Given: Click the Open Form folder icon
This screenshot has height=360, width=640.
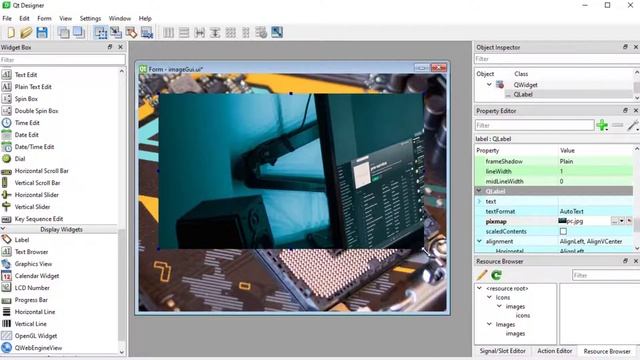Looking at the screenshot, I should 26,32.
